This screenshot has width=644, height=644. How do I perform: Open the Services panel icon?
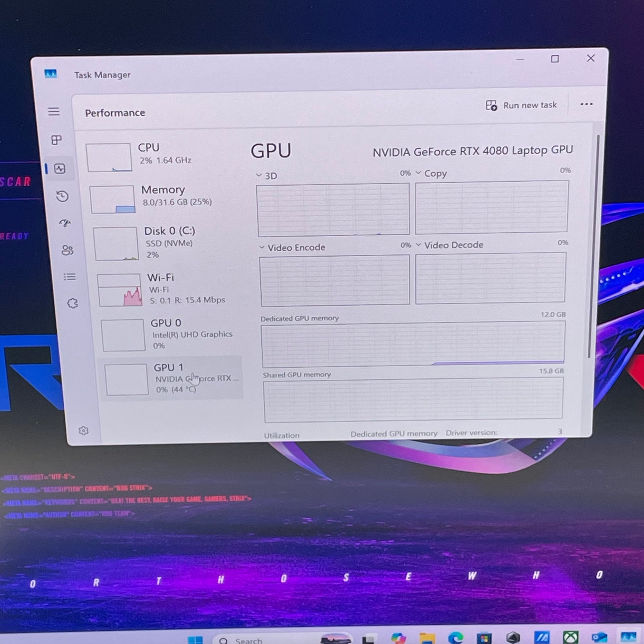72,303
